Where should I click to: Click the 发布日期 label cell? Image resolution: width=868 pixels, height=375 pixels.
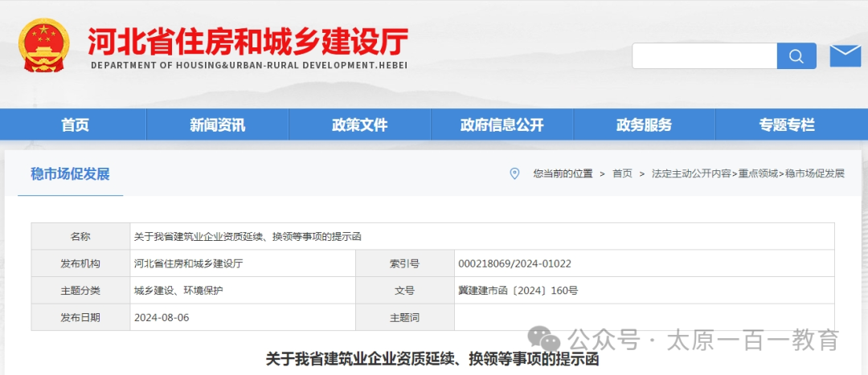(81, 317)
